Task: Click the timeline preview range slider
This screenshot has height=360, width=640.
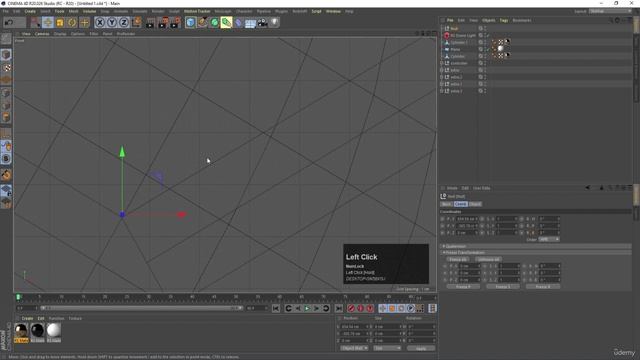Action: 141,308
